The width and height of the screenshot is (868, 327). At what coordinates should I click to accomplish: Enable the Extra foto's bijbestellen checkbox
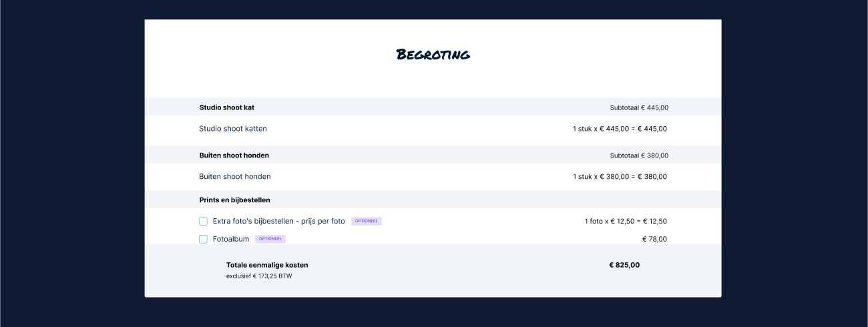point(203,221)
